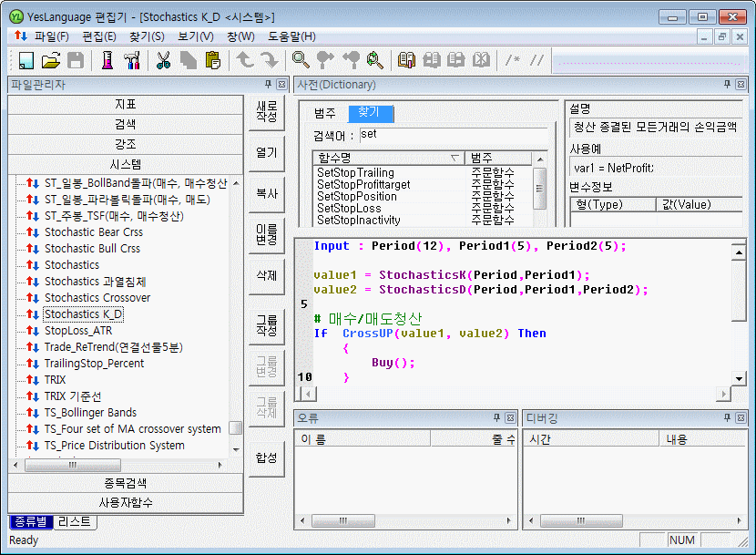
Task: Click the open folder toolbar icon
Action: coord(51,60)
